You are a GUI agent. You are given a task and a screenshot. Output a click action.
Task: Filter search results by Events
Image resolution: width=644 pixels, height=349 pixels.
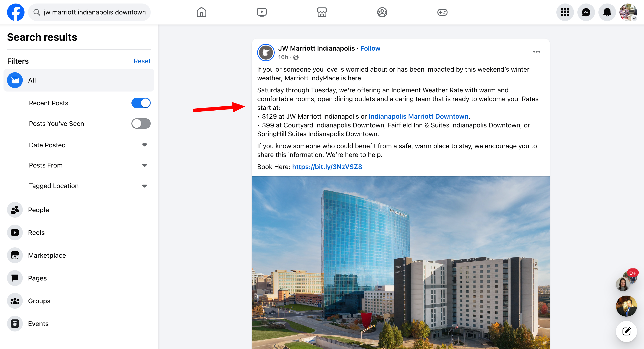[x=38, y=323]
